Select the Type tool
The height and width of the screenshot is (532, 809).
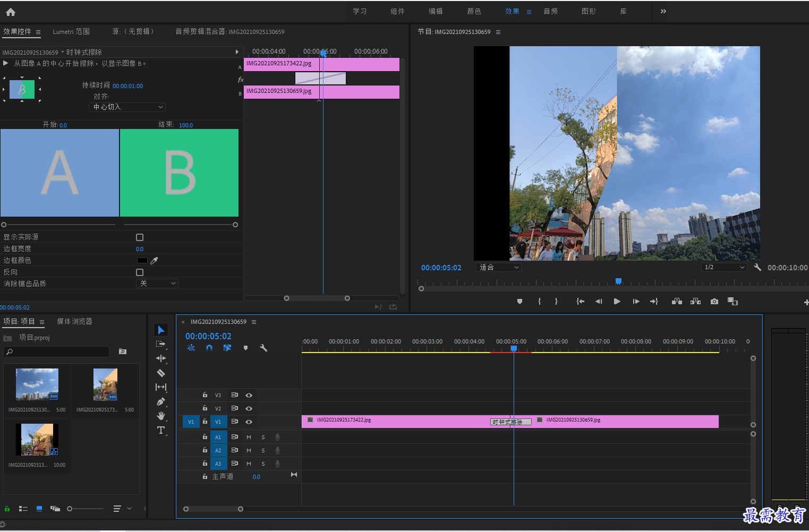click(161, 430)
